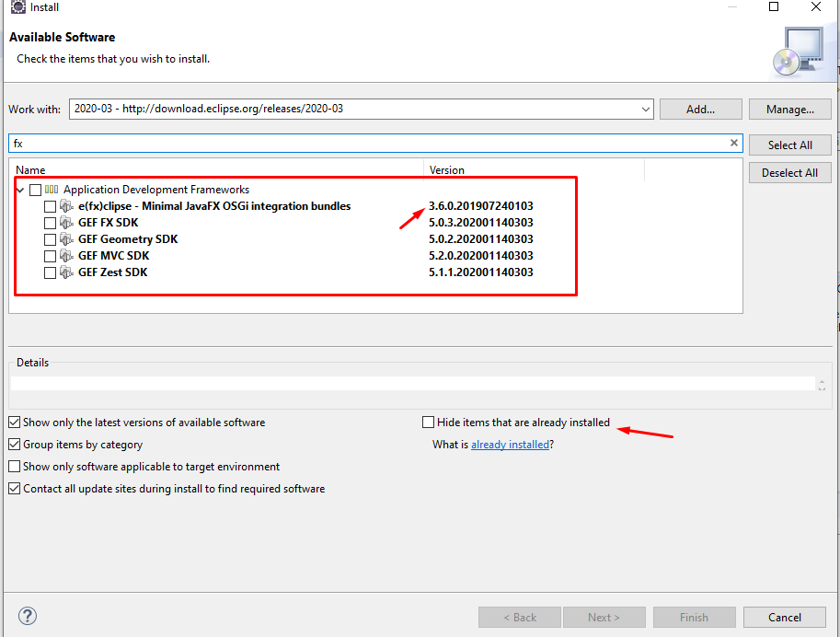This screenshot has height=637, width=840.
Task: Click the GEF MVC SDK feature icon
Action: pos(66,256)
